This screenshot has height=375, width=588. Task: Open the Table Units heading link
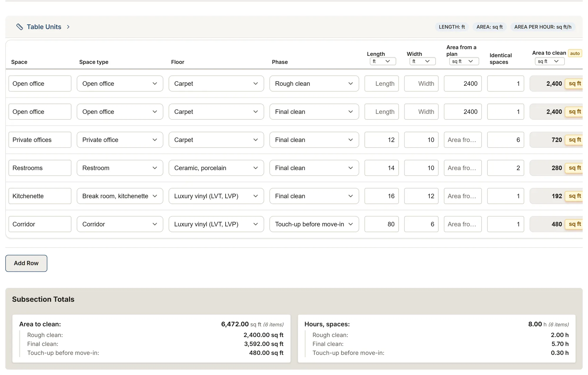[44, 27]
